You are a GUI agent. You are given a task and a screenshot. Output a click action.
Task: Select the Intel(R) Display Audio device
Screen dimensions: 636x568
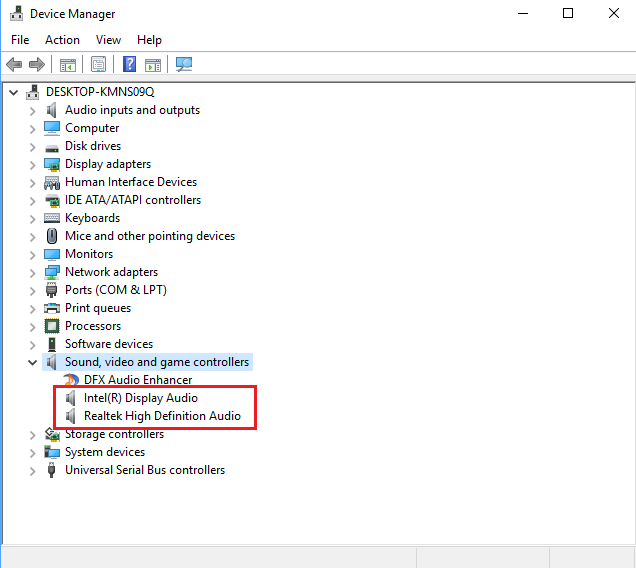pos(140,398)
